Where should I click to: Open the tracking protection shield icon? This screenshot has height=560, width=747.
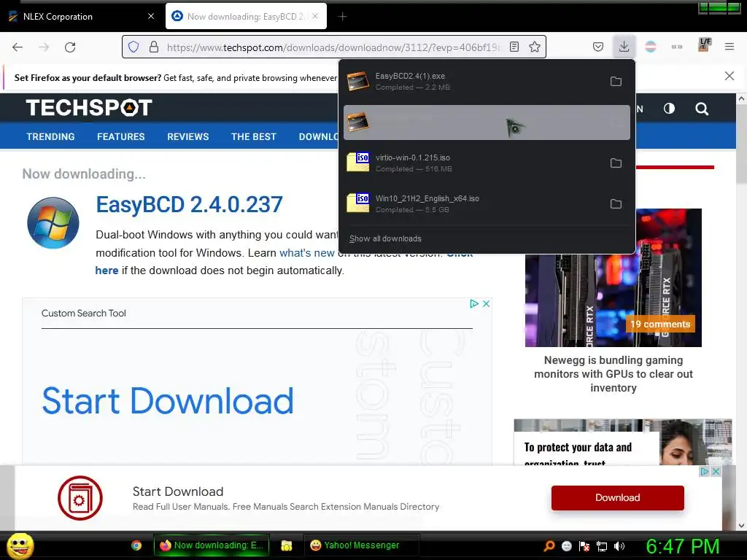[x=134, y=47]
